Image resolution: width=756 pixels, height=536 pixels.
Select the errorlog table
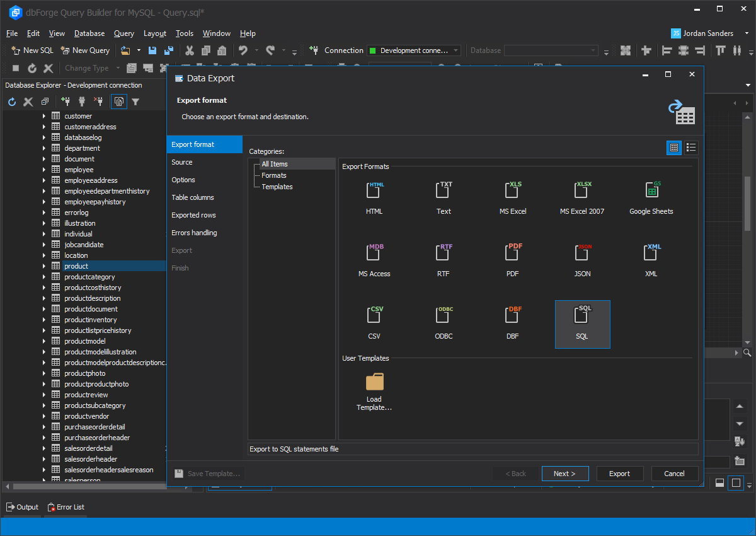click(x=76, y=213)
